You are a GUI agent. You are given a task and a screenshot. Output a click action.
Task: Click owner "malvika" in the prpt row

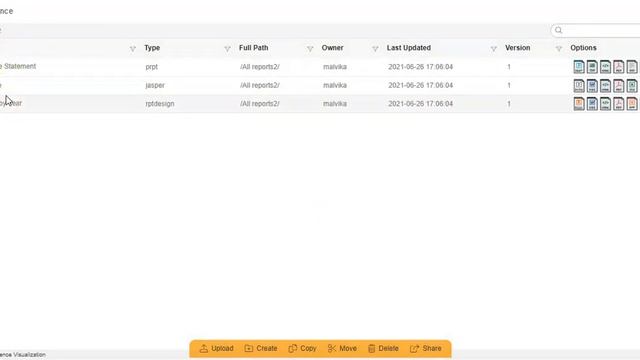[x=335, y=67]
